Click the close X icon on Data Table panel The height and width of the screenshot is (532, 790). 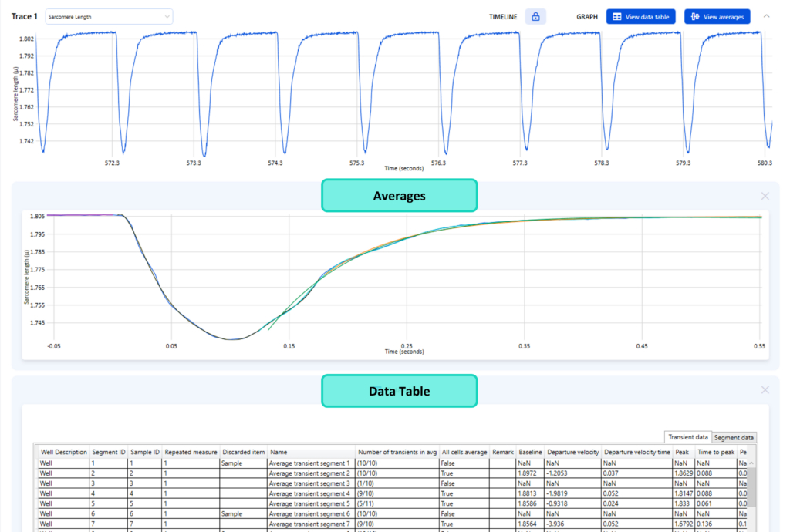tap(765, 390)
